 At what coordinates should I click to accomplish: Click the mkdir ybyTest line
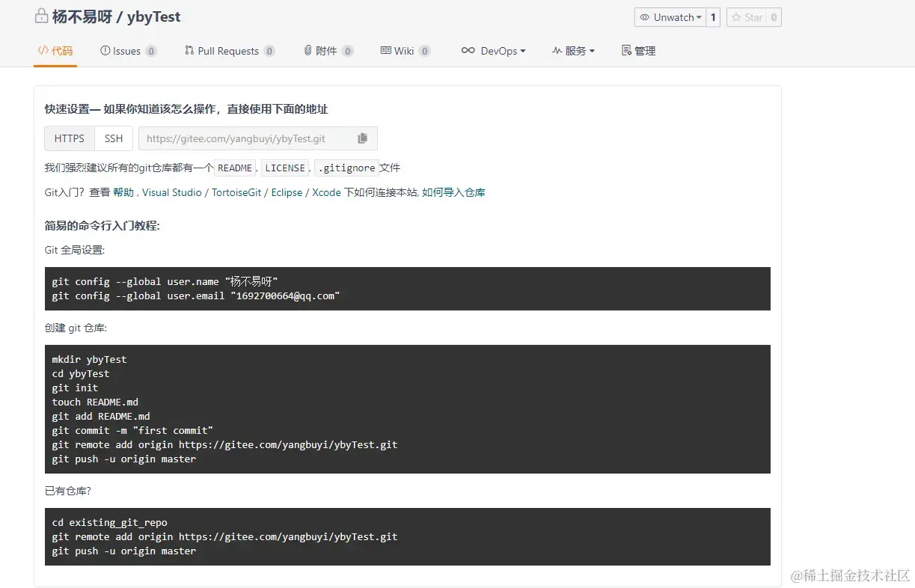[x=89, y=359]
